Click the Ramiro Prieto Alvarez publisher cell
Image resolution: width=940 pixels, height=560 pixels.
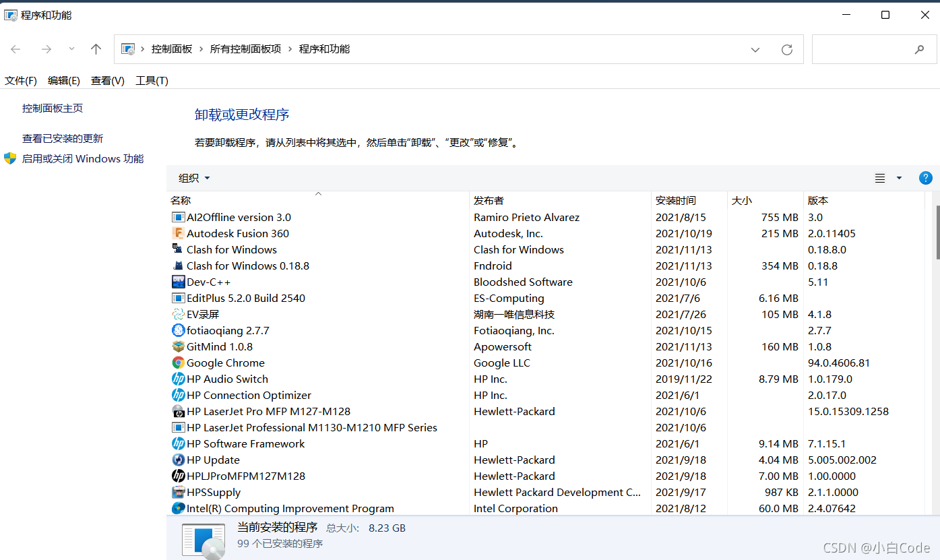[526, 217]
